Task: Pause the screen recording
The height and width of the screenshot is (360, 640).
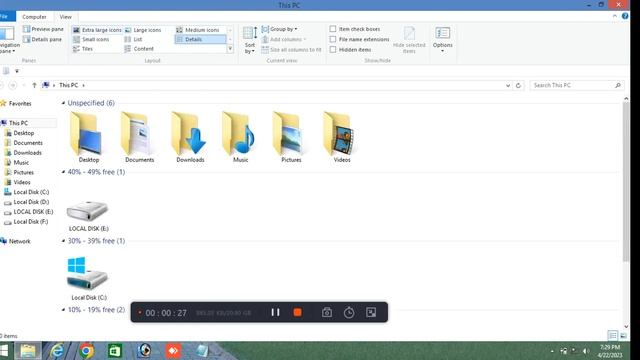Action: [x=276, y=312]
